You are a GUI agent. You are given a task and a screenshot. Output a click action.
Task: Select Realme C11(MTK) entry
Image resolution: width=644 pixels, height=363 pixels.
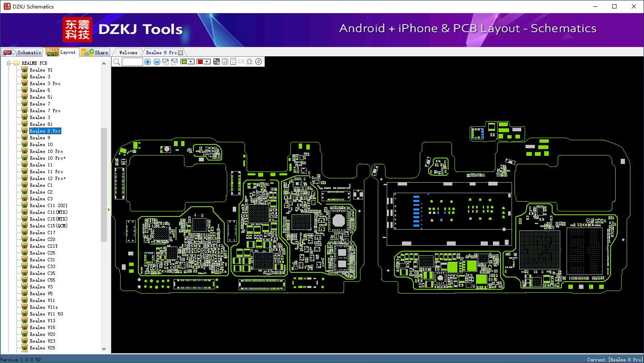[x=49, y=212]
